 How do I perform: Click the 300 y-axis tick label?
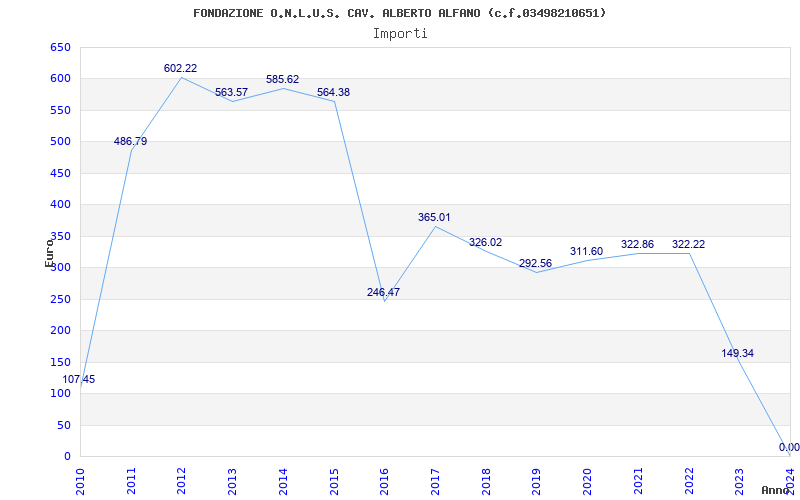[60, 267]
